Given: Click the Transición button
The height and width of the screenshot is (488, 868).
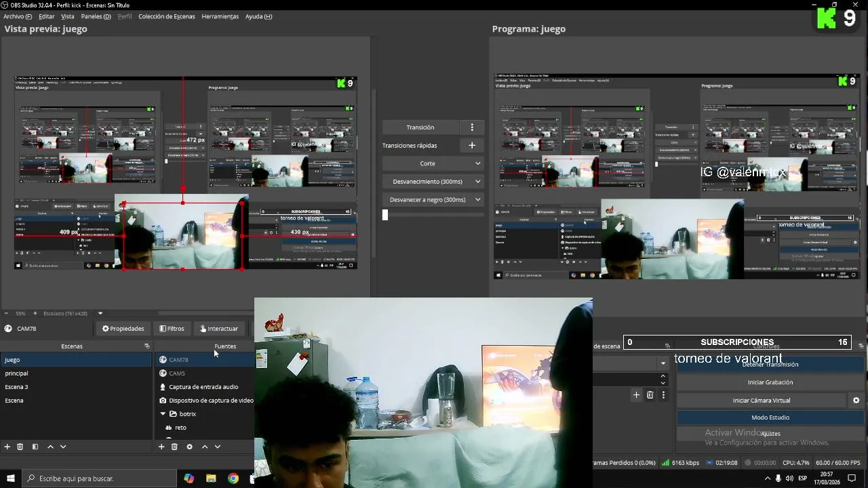Looking at the screenshot, I should click(420, 127).
